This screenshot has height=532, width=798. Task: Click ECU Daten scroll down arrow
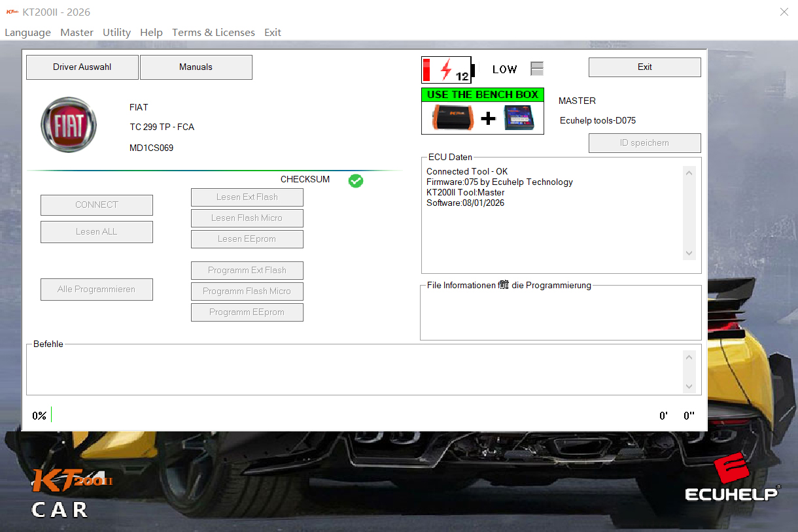[x=689, y=254]
